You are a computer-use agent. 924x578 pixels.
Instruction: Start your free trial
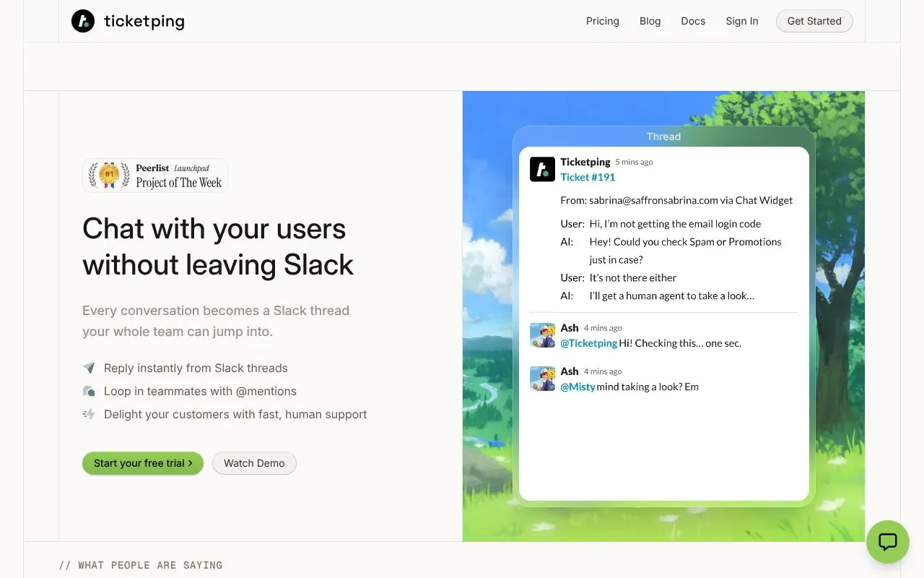143,463
